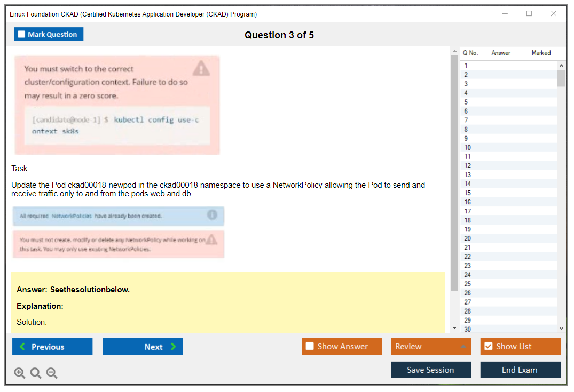The height and width of the screenshot is (392, 574).
Task: Click the info icon in blue notice
Action: click(212, 215)
